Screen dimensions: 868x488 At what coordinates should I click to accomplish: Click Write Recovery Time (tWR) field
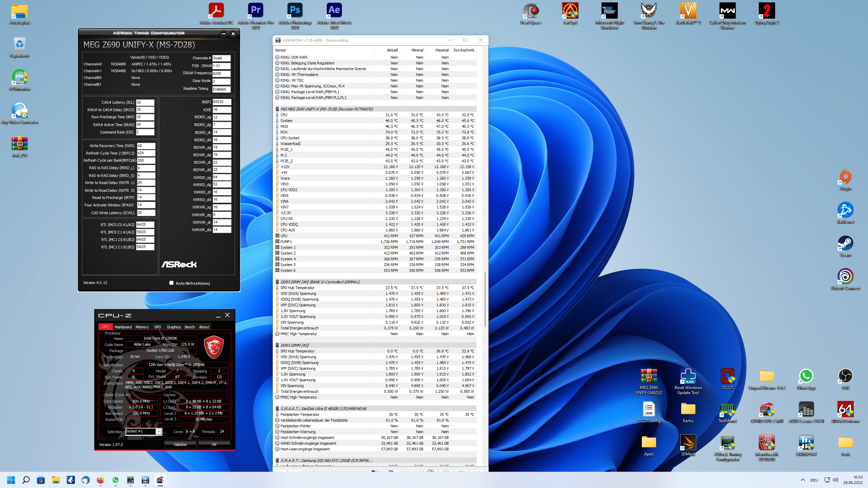(x=146, y=146)
